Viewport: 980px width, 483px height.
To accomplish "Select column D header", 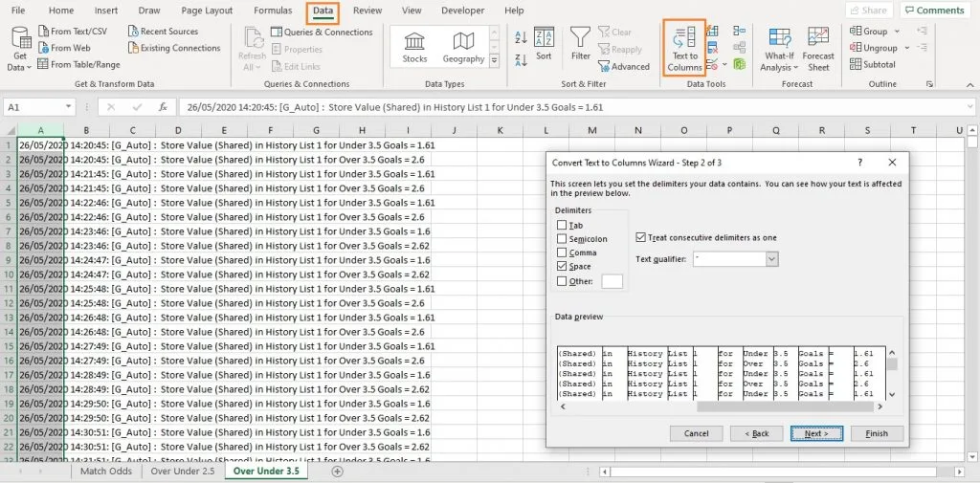I will click(x=178, y=130).
